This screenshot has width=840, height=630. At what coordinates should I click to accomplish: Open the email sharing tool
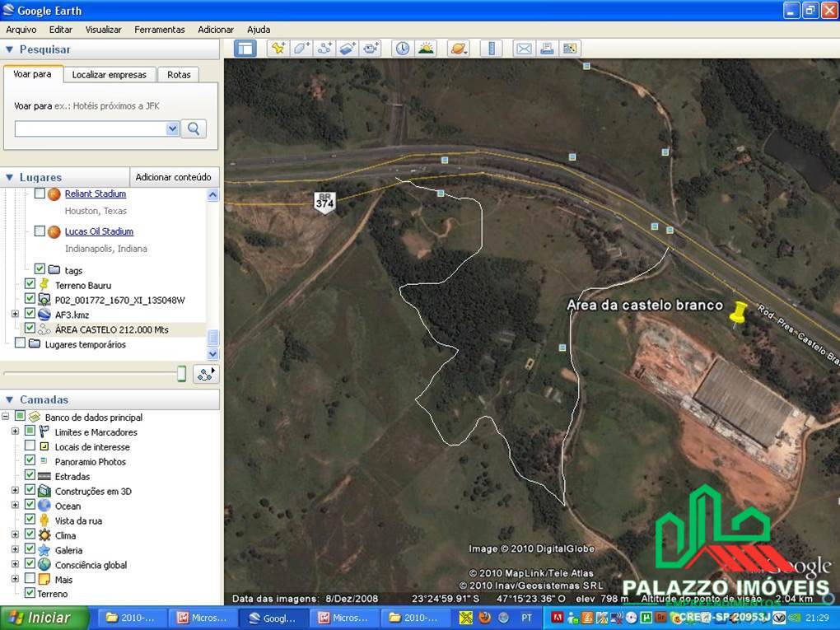click(x=524, y=49)
